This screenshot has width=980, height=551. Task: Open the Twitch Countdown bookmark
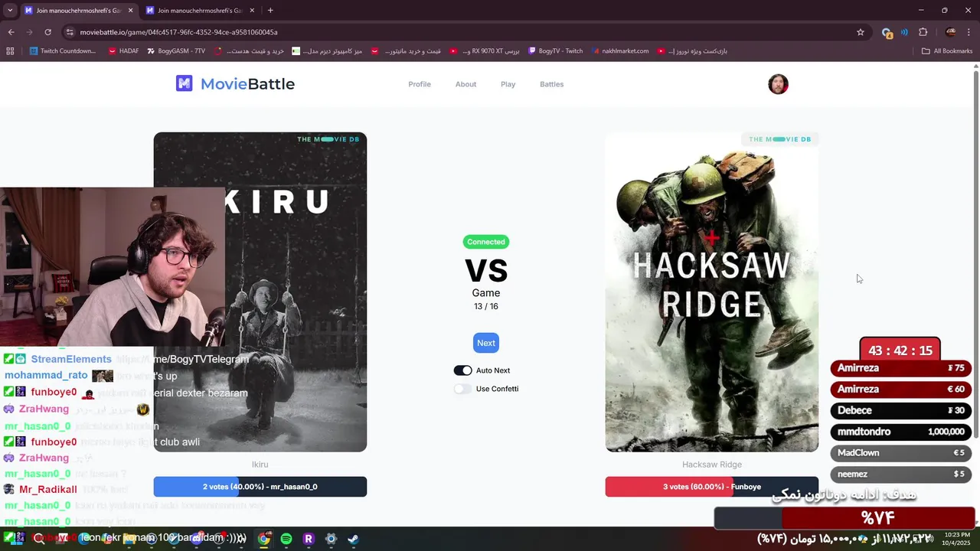click(x=63, y=51)
